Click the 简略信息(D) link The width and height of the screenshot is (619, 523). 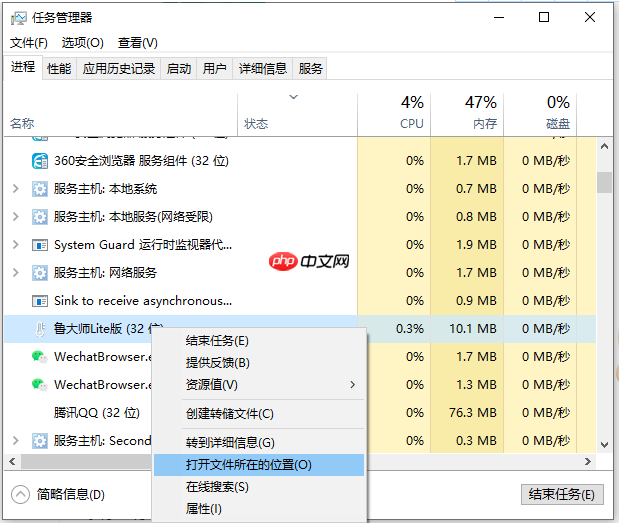[71, 495]
